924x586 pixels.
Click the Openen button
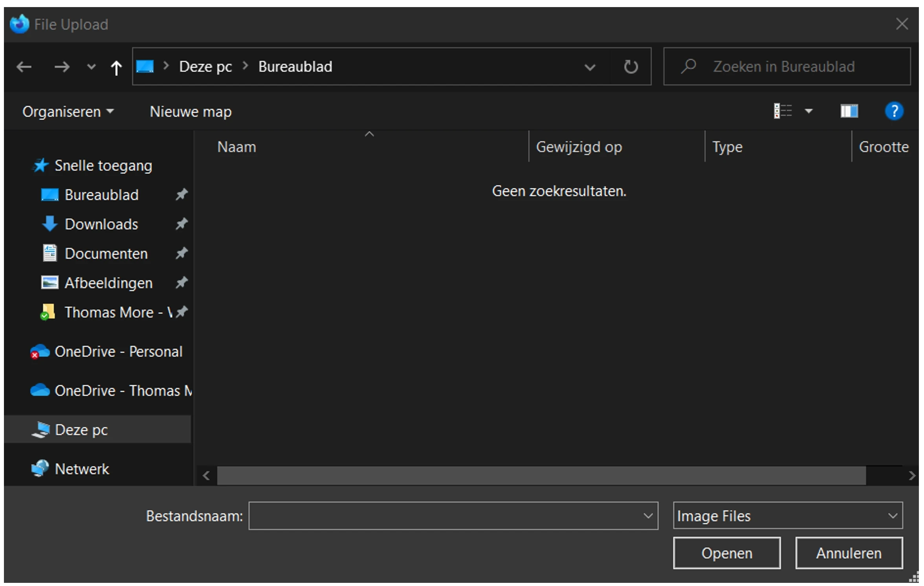(x=726, y=553)
